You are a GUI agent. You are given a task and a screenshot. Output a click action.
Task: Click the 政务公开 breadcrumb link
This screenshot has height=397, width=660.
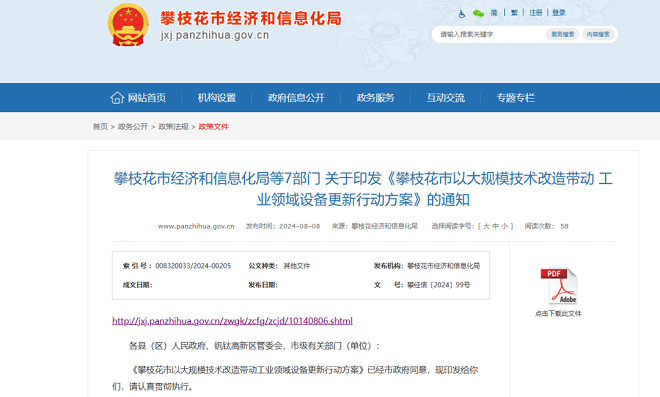pos(133,127)
